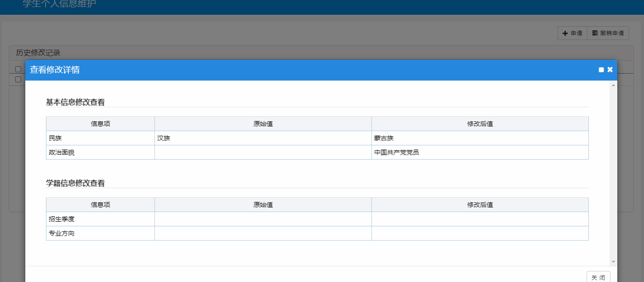
Task: Select the 政治面貌 row label cell
Action: (x=100, y=152)
